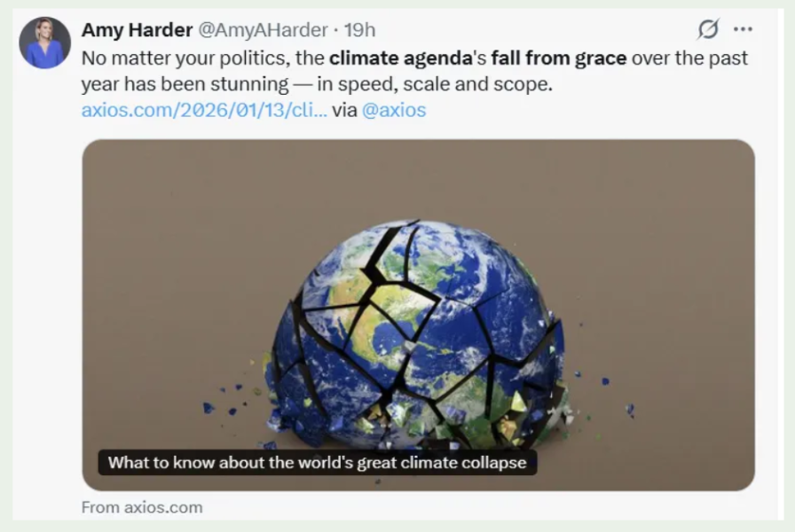
Task: Click the 'in speed, scale and scope' line
Action: tap(435, 84)
